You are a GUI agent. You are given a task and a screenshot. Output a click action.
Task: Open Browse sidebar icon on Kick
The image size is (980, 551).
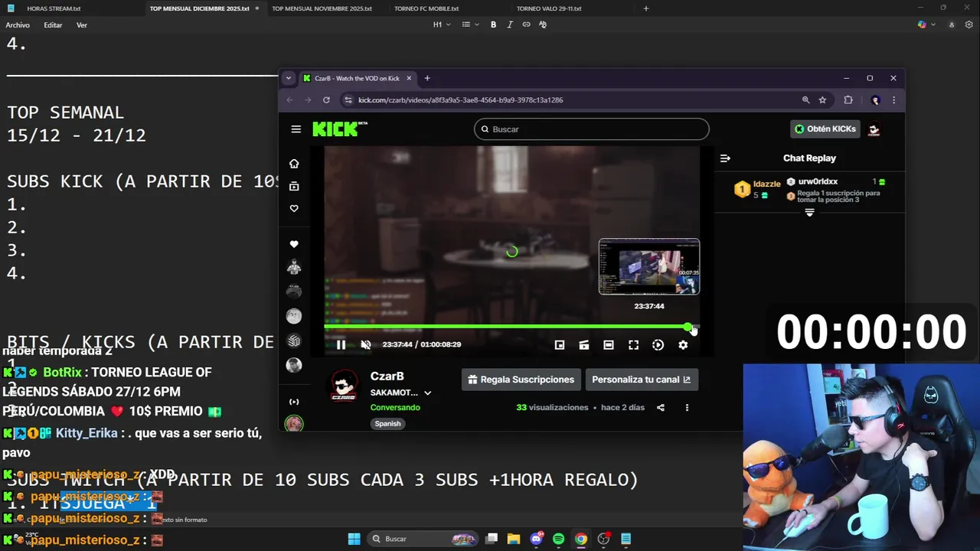(x=294, y=186)
